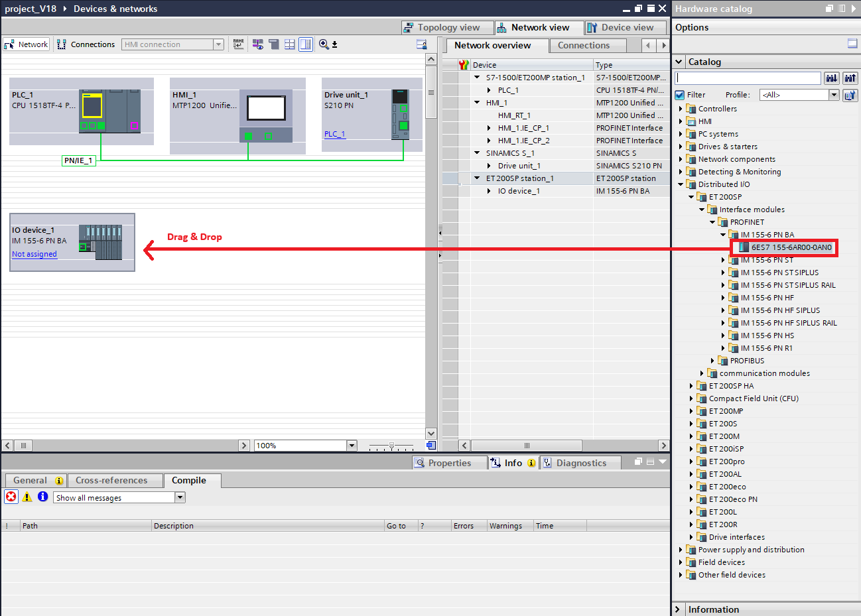Click the Drive unit_1 device image
This screenshot has height=616, width=861.
tap(400, 114)
